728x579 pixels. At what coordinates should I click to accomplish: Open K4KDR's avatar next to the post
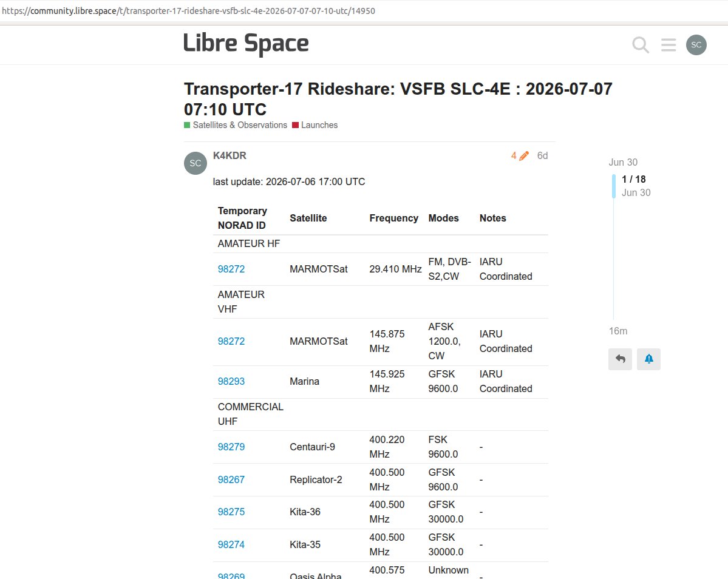point(196,163)
